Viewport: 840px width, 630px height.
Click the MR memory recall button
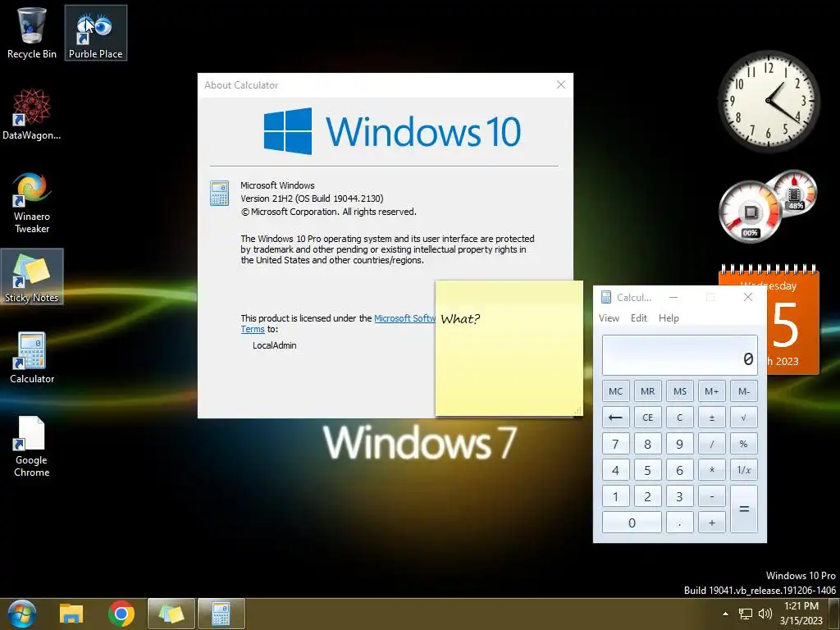(648, 391)
